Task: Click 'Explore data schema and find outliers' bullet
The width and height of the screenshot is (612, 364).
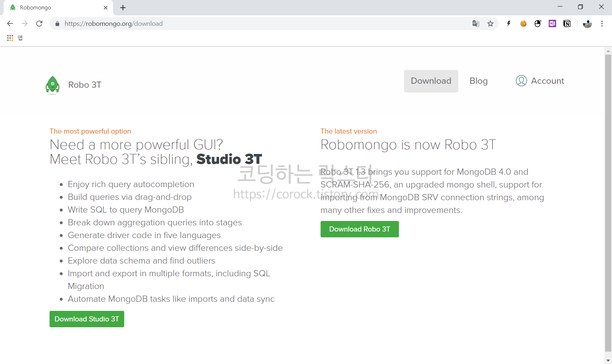Action: [x=141, y=261]
